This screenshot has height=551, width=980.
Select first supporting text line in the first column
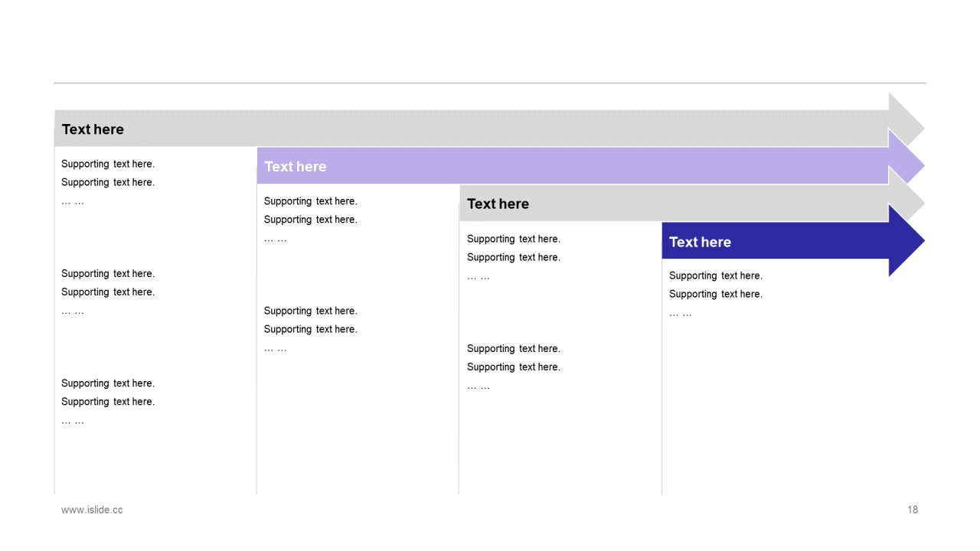click(x=108, y=164)
